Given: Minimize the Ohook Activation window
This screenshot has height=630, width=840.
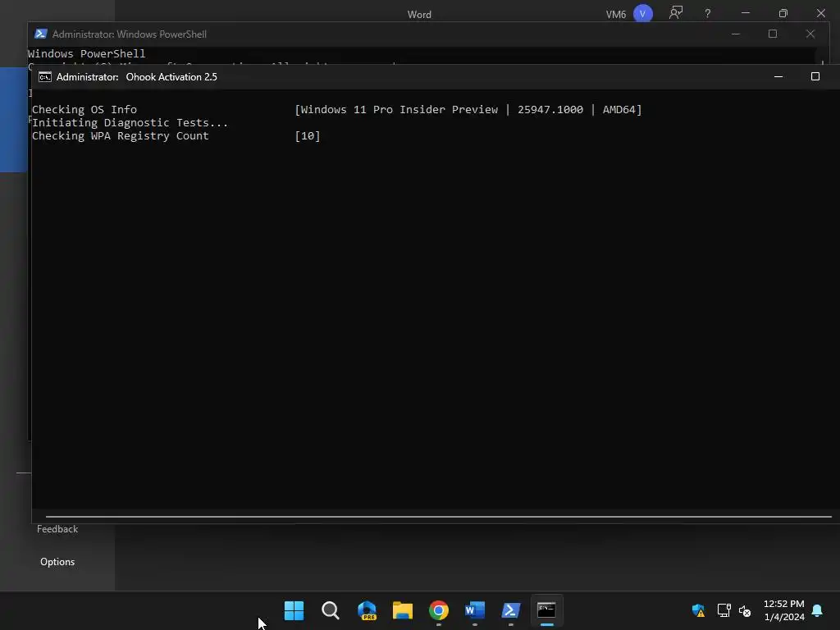Looking at the screenshot, I should pyautogui.click(x=778, y=76).
